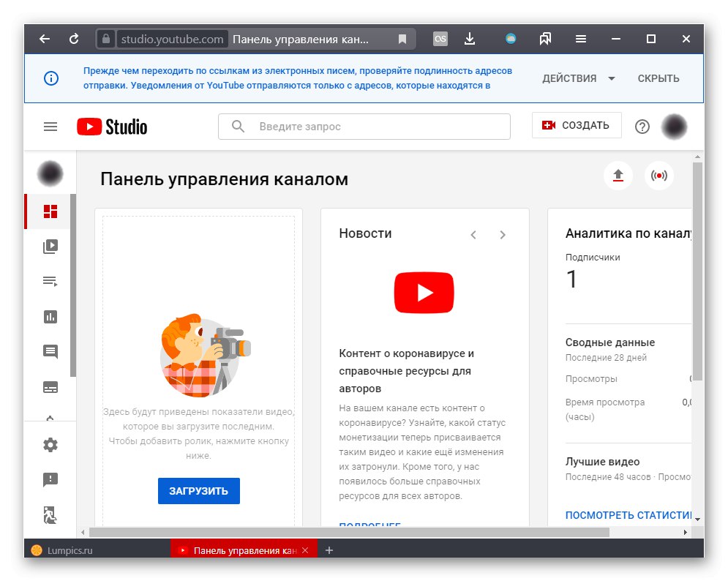This screenshot has height=581, width=728.
Task: Click the vertical page scrollbar thumb
Action: 697,271
